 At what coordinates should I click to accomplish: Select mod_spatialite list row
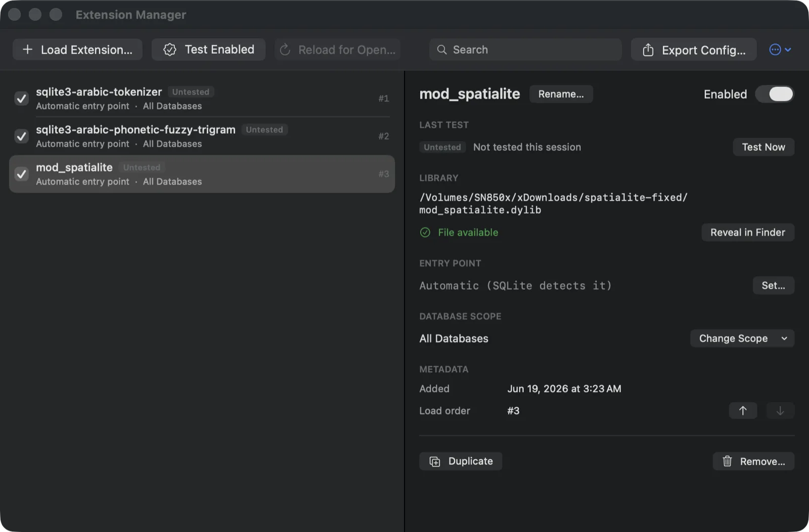coord(202,174)
